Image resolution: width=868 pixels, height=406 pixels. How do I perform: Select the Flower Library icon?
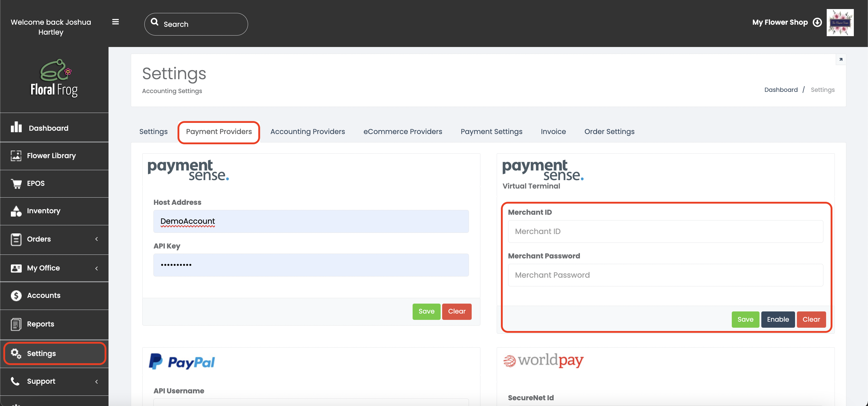[x=16, y=155]
